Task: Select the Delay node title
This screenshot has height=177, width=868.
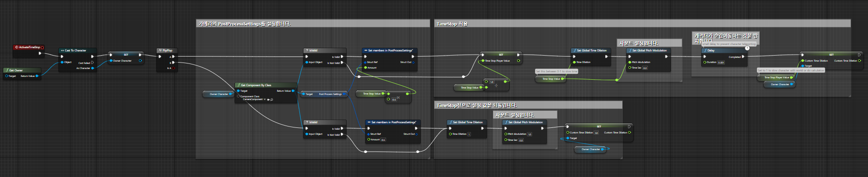Action: 724,50
